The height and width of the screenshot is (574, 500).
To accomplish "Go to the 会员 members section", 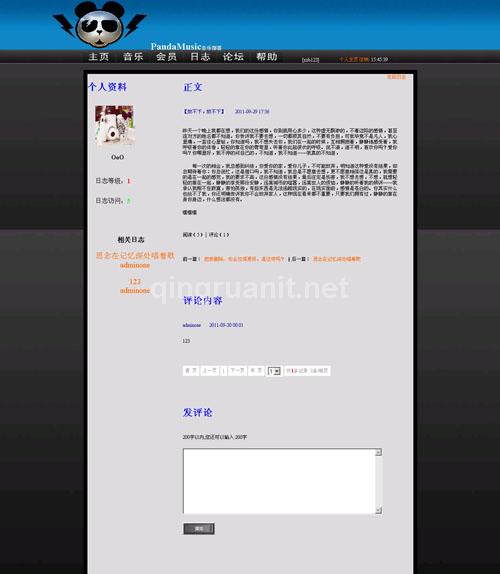I will (x=167, y=57).
